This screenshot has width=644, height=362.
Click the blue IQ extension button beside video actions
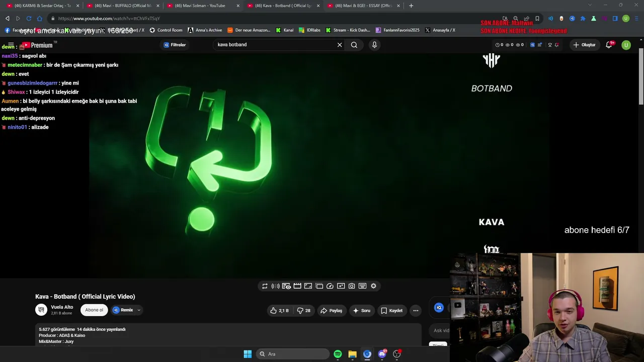click(439, 308)
